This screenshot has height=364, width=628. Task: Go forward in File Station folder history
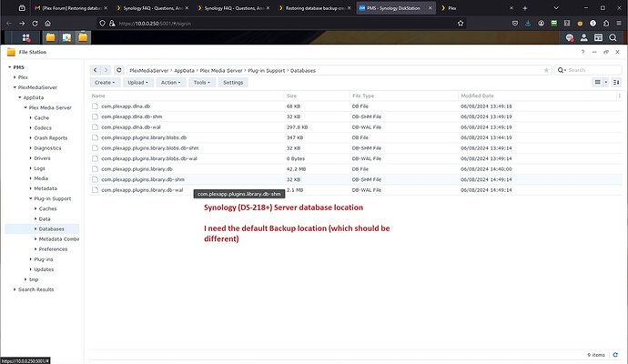click(106, 70)
